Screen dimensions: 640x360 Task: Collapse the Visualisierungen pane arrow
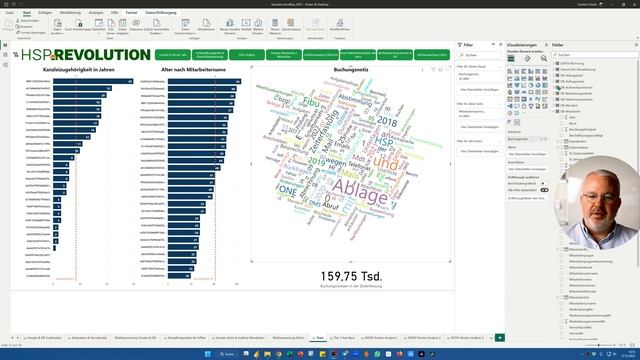(546, 45)
